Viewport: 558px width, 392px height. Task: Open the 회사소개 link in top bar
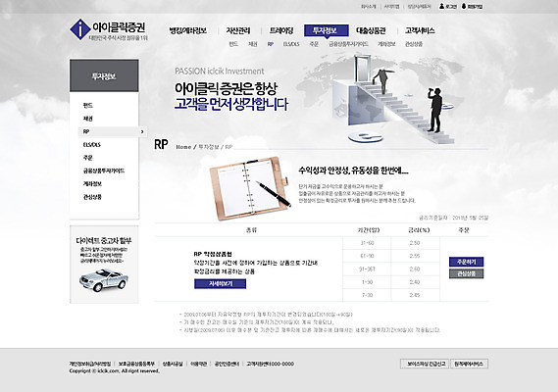pos(369,7)
